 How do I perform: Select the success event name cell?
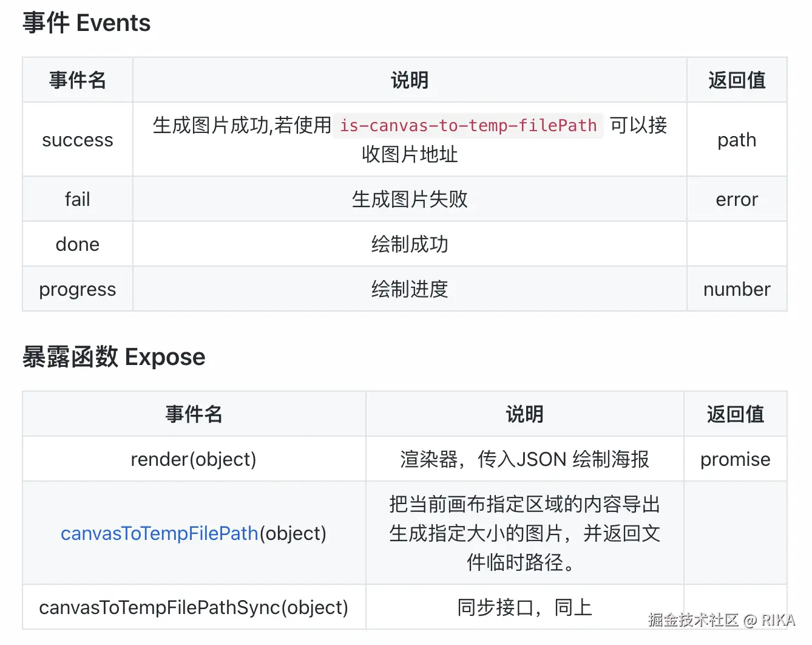[78, 140]
